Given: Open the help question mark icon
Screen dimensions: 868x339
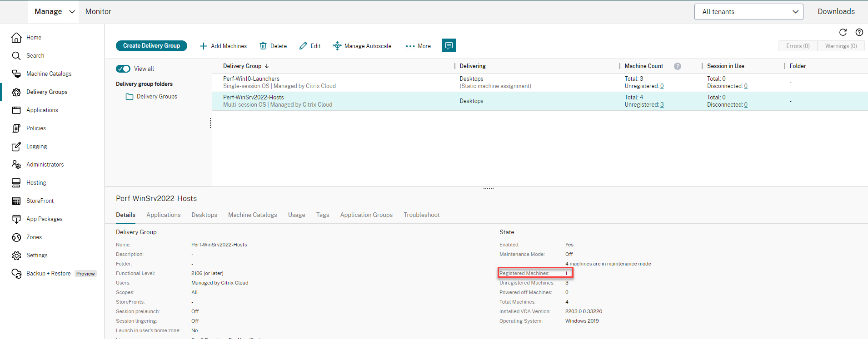Looking at the screenshot, I should tap(859, 32).
